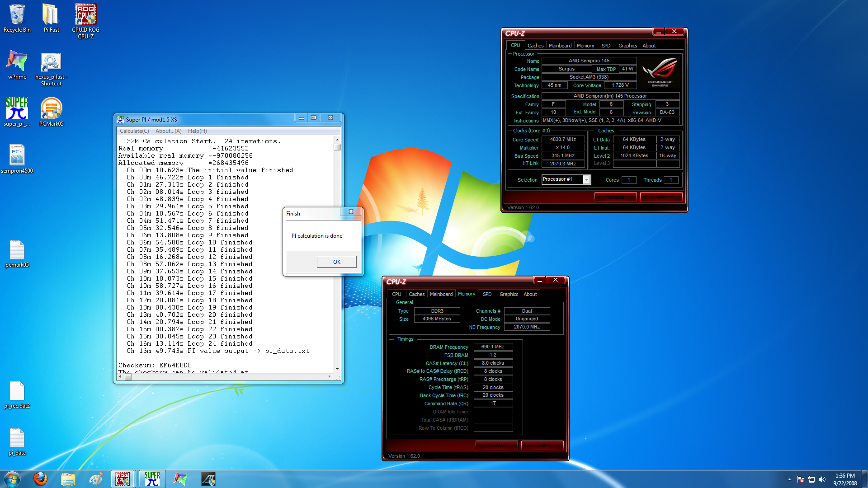Open the Help(H) menu in Super PI

pyautogui.click(x=198, y=131)
